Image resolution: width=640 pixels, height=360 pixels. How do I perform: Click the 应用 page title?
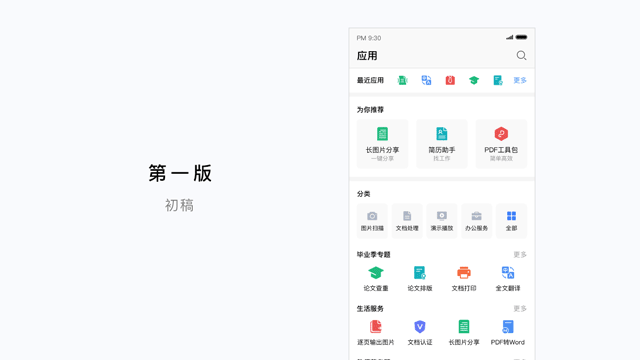[x=367, y=56]
